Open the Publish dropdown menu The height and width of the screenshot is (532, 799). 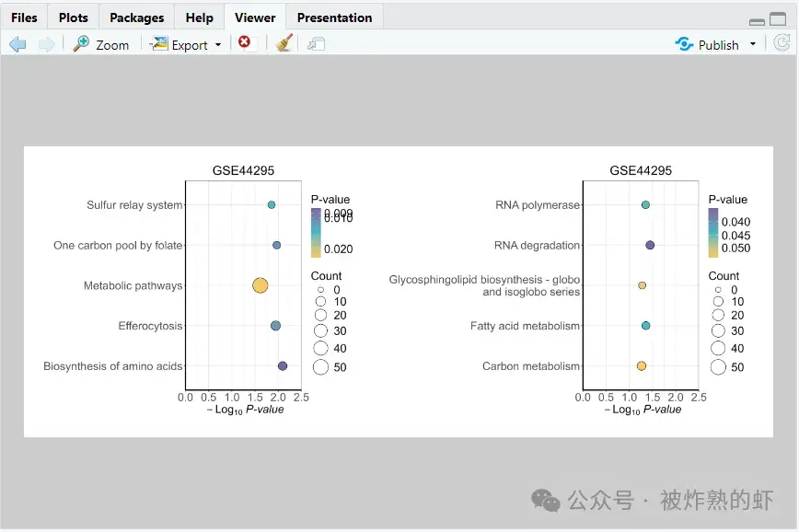751,43
